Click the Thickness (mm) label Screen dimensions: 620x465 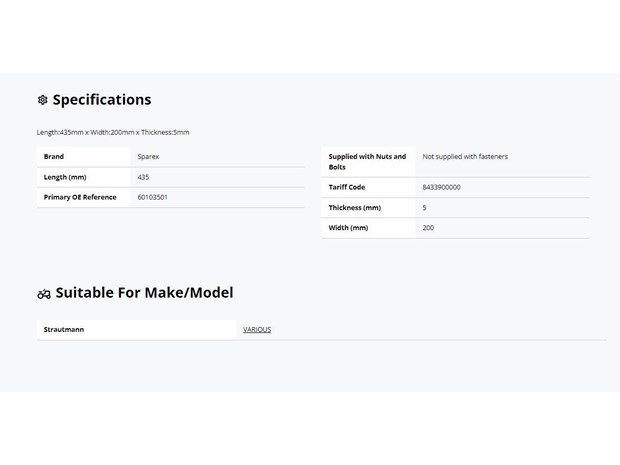click(355, 208)
